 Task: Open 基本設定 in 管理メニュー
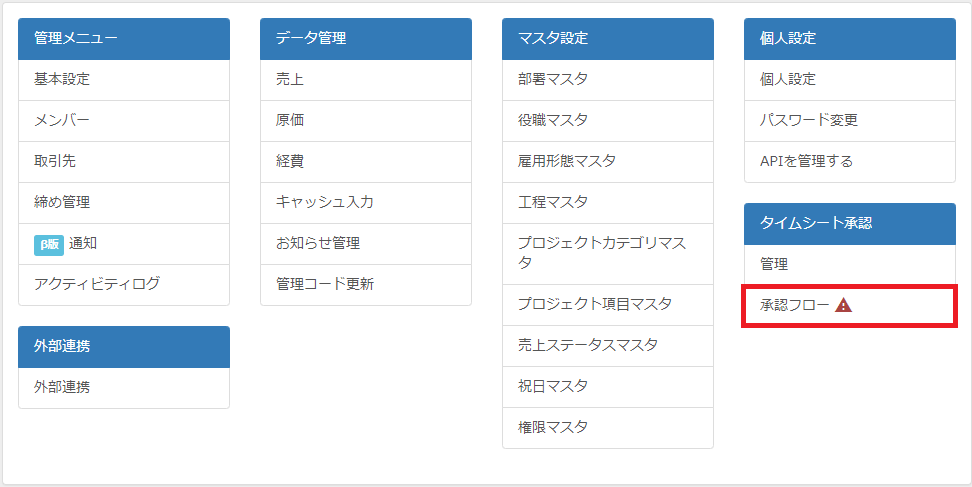pyautogui.click(x=124, y=79)
